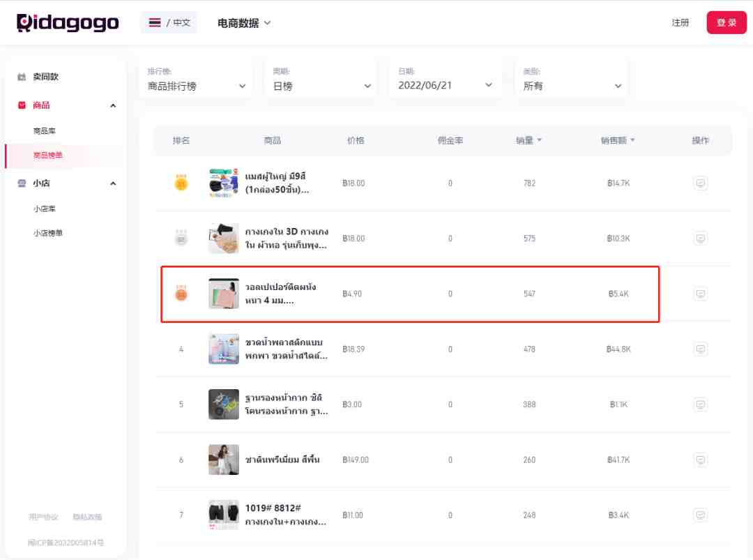This screenshot has height=560, width=753.
Task: Open 商品库 in sidebar
Action: 44,130
